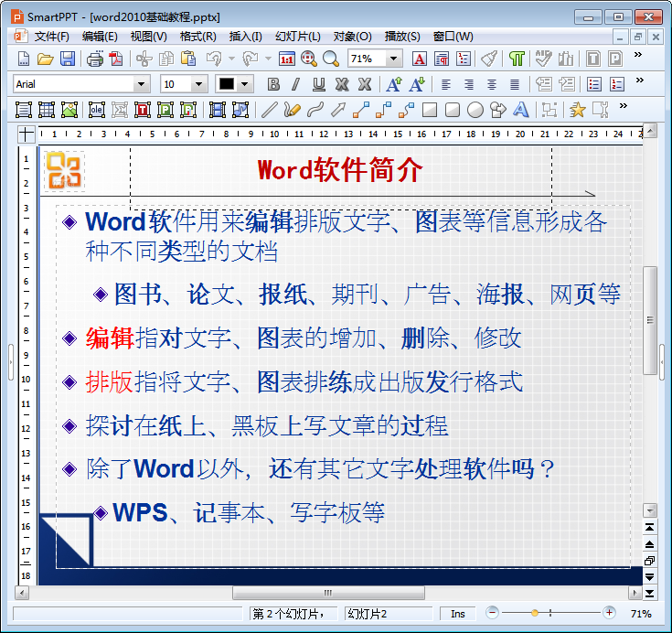Go to the next slide button
Viewport: 672px width, 633px height.
(x=650, y=577)
